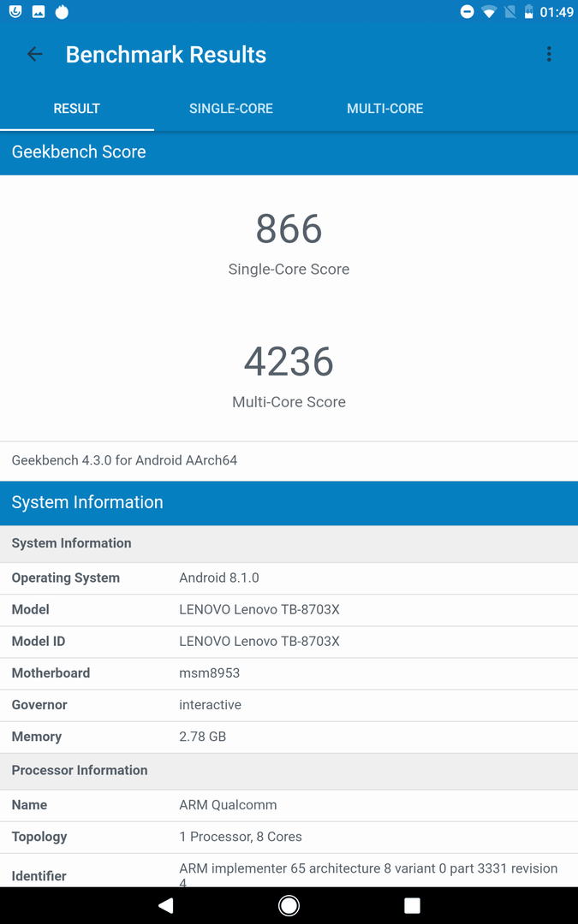
Task: Select the Topology row label
Action: [39, 838]
